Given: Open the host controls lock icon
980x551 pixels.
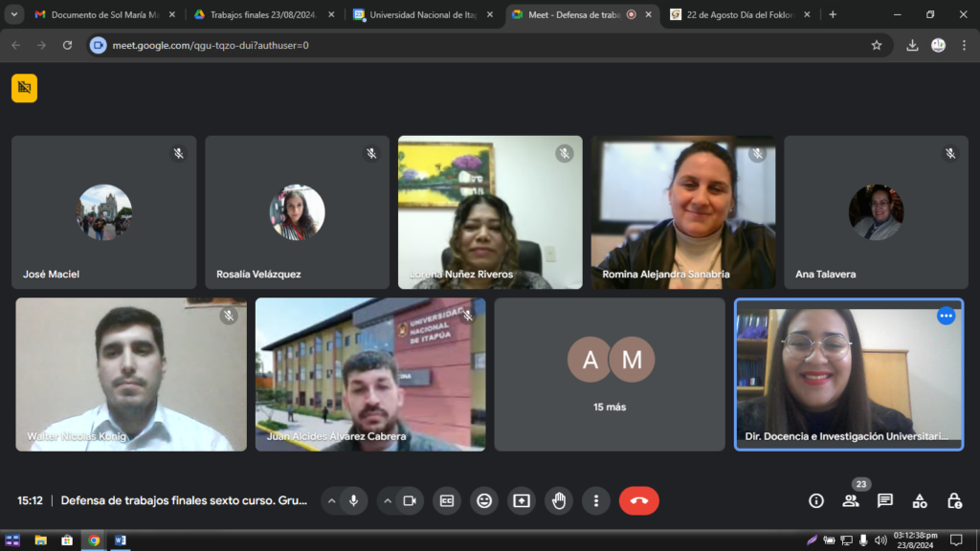Looking at the screenshot, I should tap(954, 500).
